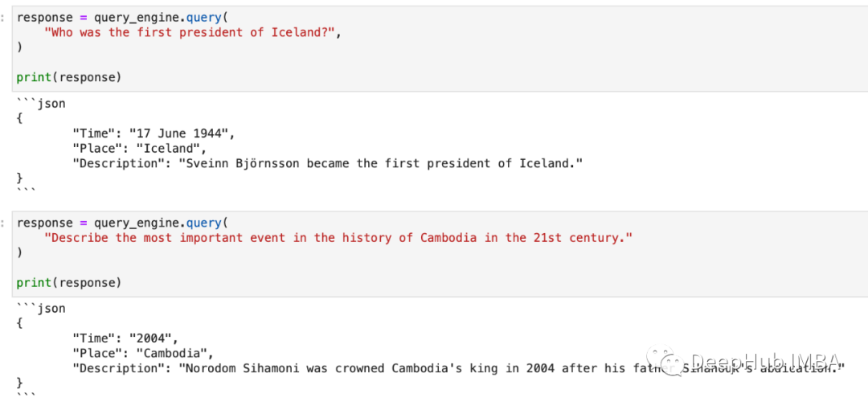Select the second cell's left prompt marker
The width and height of the screenshot is (868, 402).
coord(2,224)
